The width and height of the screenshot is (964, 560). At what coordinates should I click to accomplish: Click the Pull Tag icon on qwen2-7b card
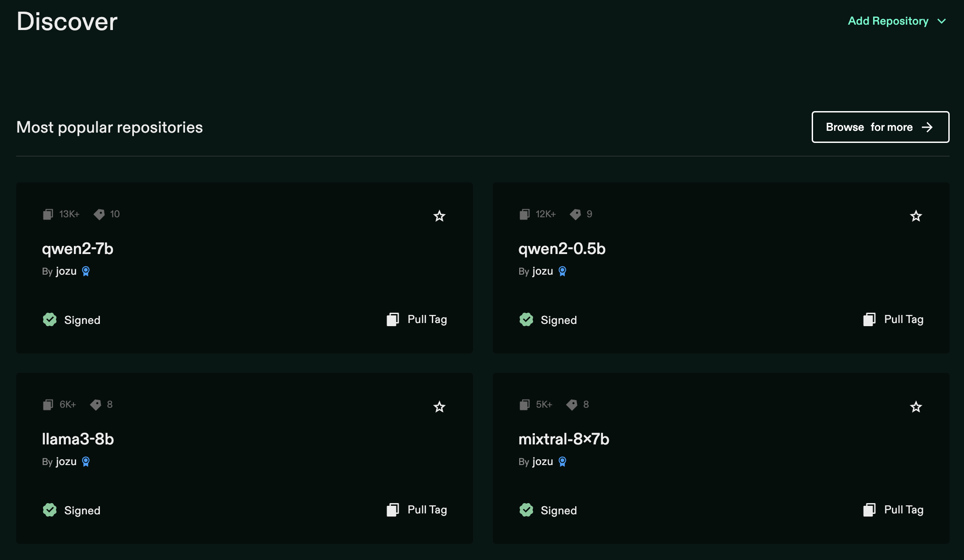pos(393,319)
